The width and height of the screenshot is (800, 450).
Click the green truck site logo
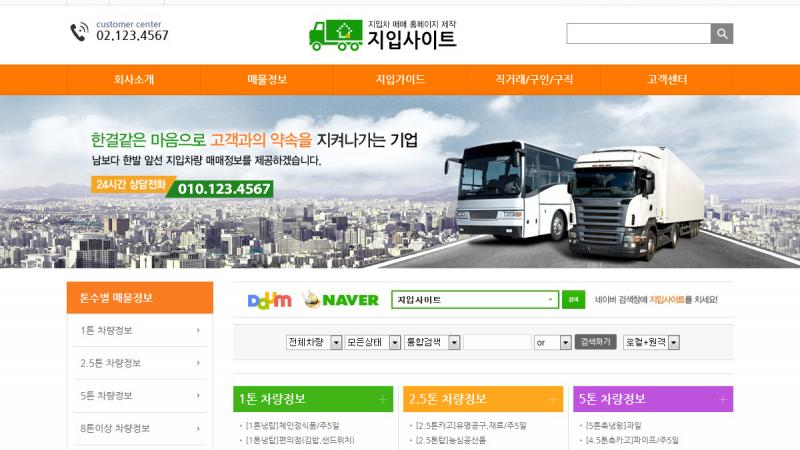(336, 35)
